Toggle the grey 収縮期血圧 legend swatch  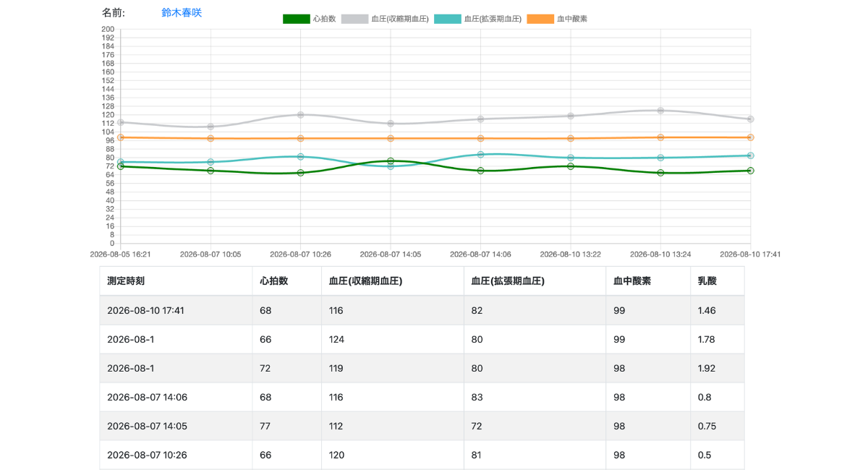[x=355, y=19]
